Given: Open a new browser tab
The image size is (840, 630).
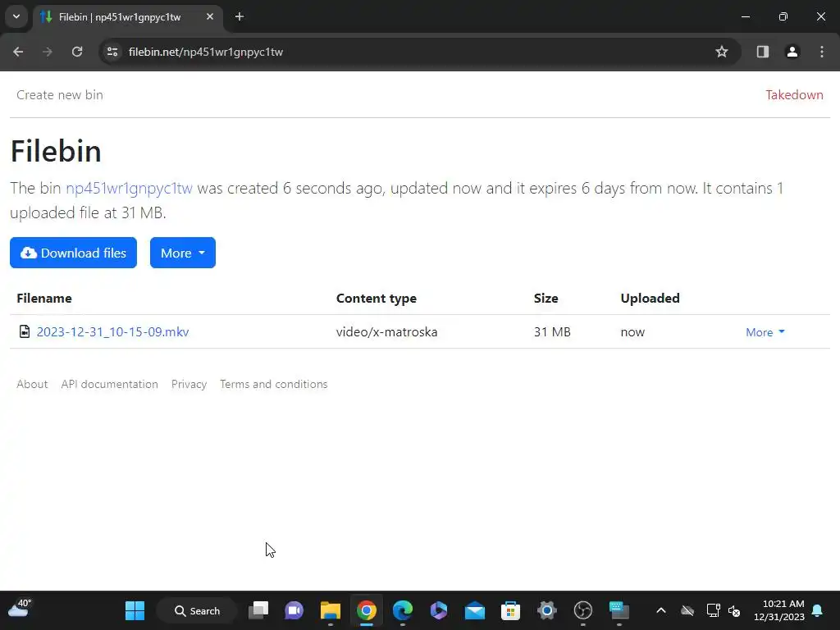Looking at the screenshot, I should point(240,17).
